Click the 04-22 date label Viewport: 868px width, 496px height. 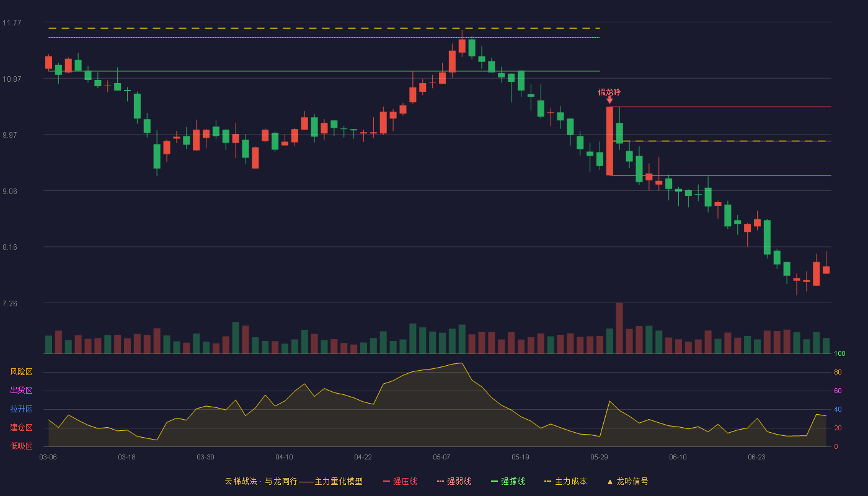[363, 457]
